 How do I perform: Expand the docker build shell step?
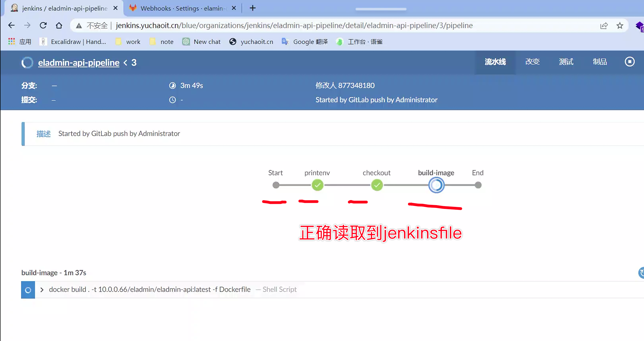point(42,290)
